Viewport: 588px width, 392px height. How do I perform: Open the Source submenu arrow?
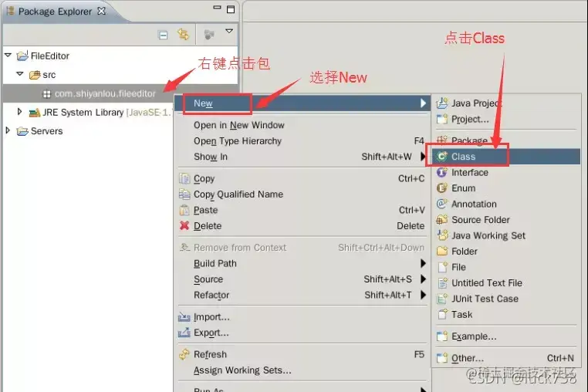point(423,279)
